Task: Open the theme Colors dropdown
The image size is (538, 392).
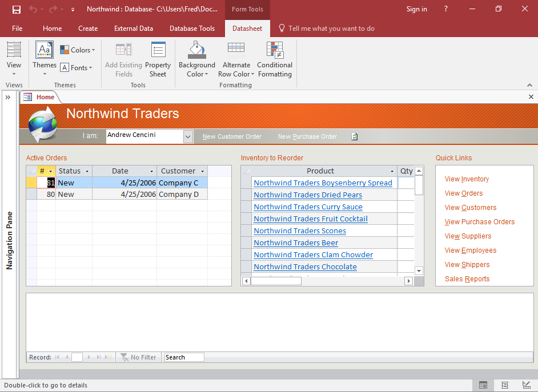Action: tap(78, 50)
